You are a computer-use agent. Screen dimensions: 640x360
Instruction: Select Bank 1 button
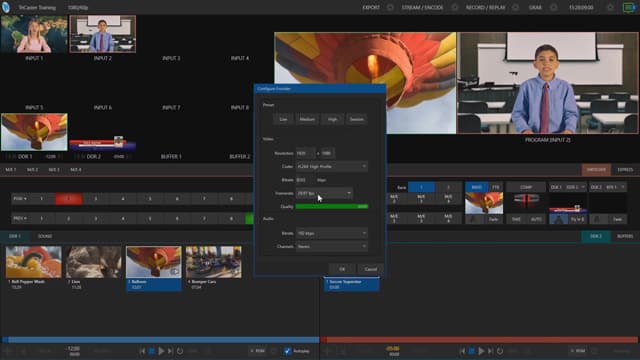421,187
